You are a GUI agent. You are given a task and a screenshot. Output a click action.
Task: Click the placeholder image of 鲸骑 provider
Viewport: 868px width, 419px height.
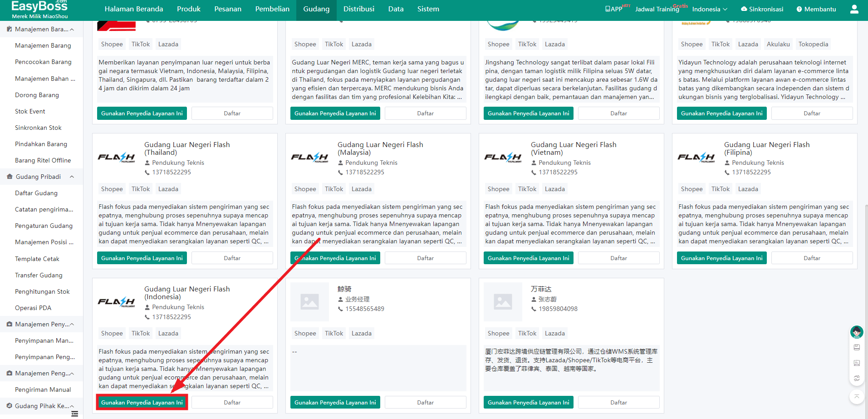pyautogui.click(x=309, y=302)
